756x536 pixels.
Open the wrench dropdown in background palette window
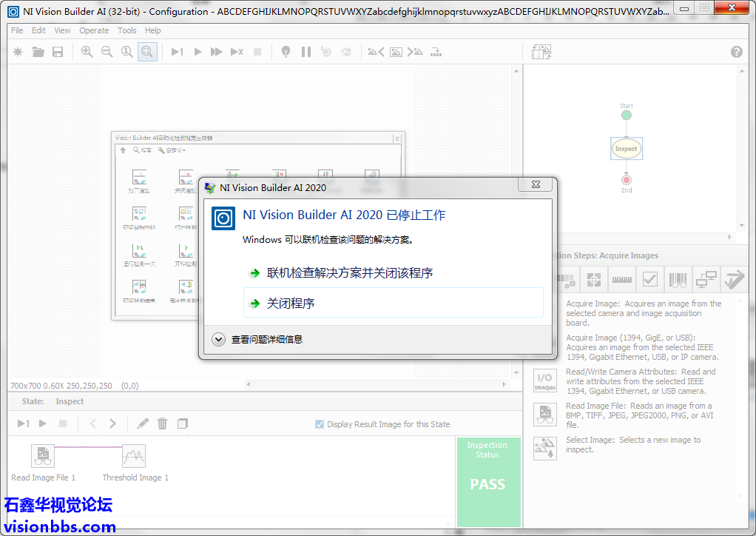[171, 150]
